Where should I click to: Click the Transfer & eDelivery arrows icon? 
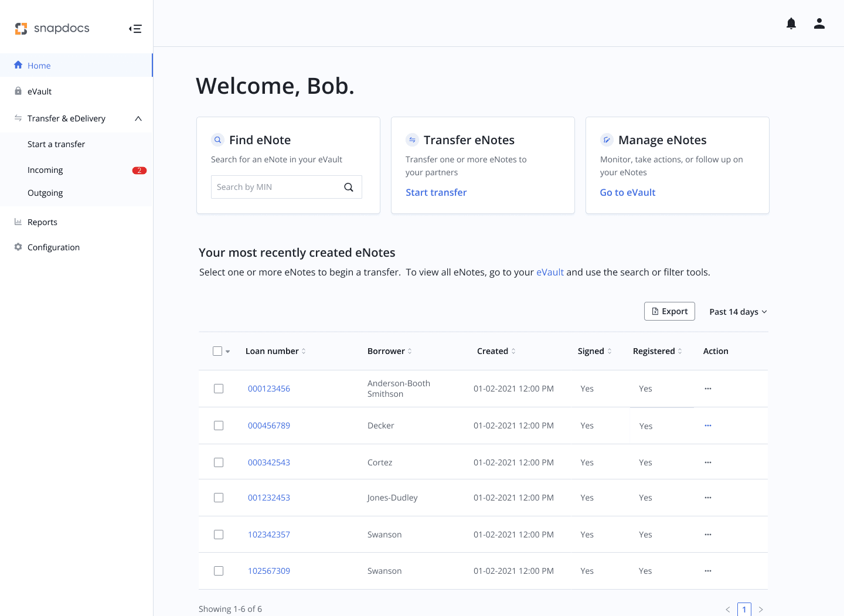coord(18,118)
